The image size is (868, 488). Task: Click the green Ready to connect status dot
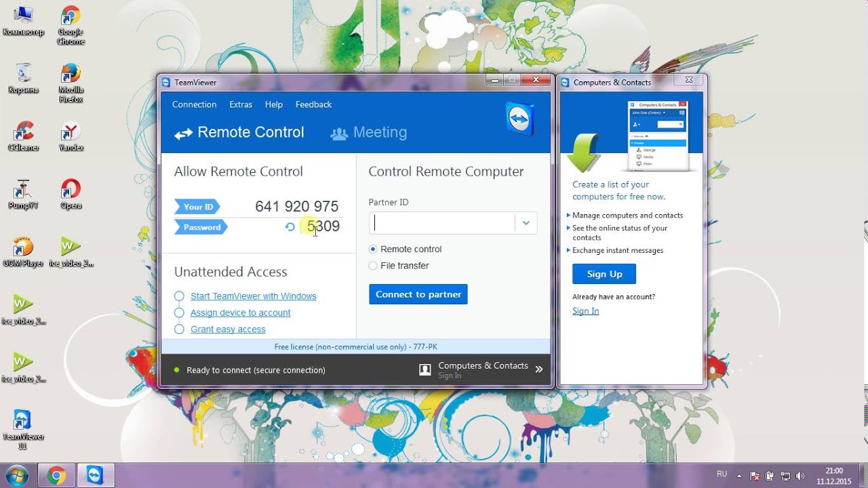(176, 370)
